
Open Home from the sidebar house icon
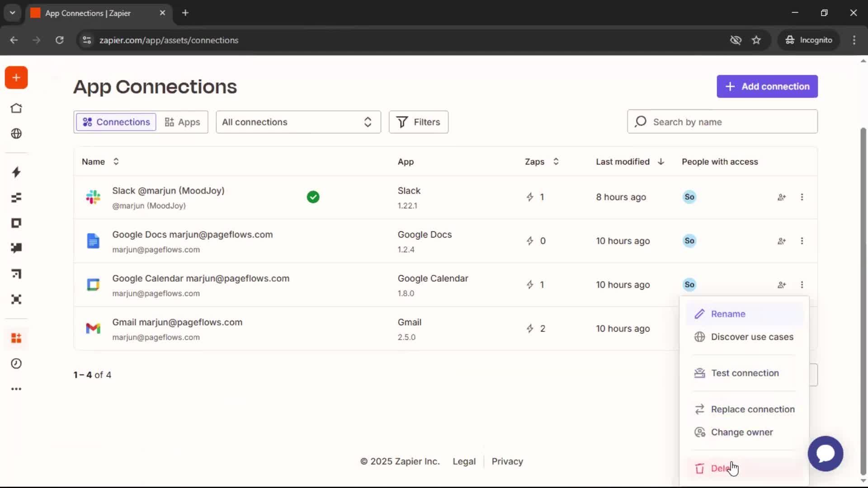[16, 108]
